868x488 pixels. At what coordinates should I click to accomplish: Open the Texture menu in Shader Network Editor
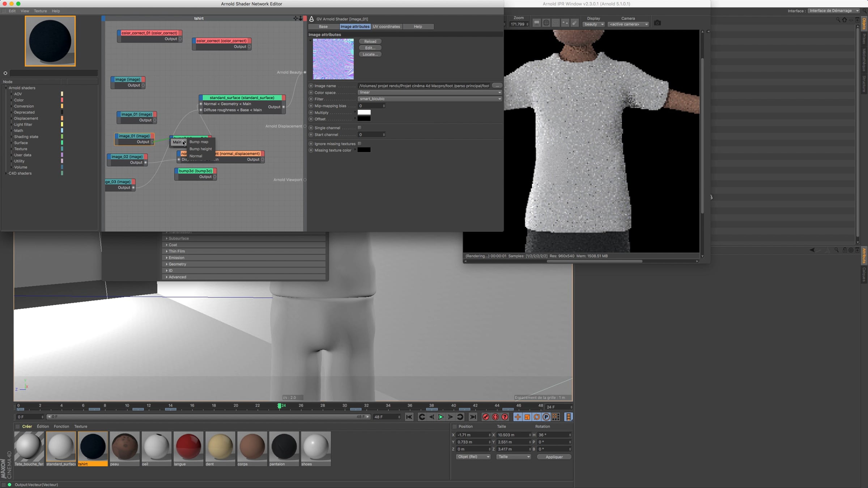coord(40,11)
